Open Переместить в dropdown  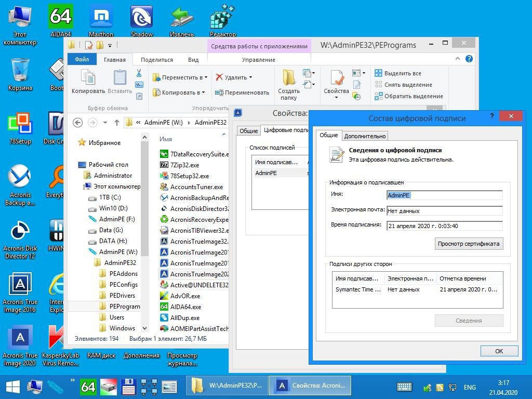[x=180, y=77]
